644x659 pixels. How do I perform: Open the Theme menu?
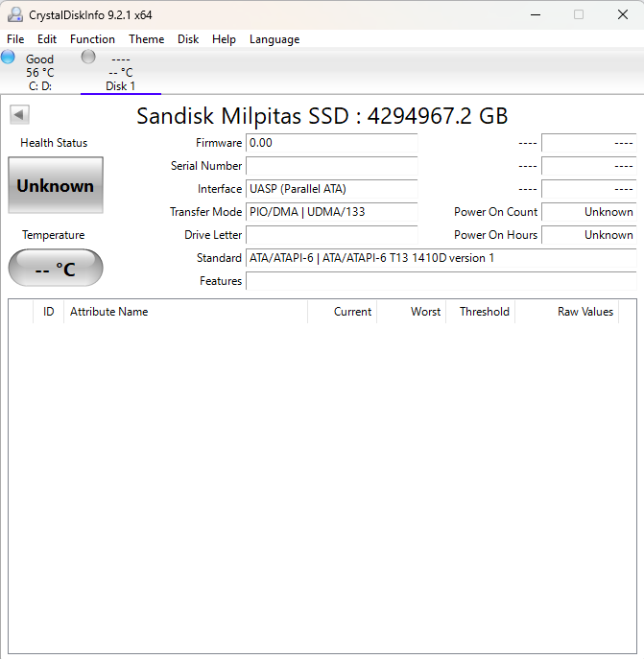pyautogui.click(x=146, y=39)
